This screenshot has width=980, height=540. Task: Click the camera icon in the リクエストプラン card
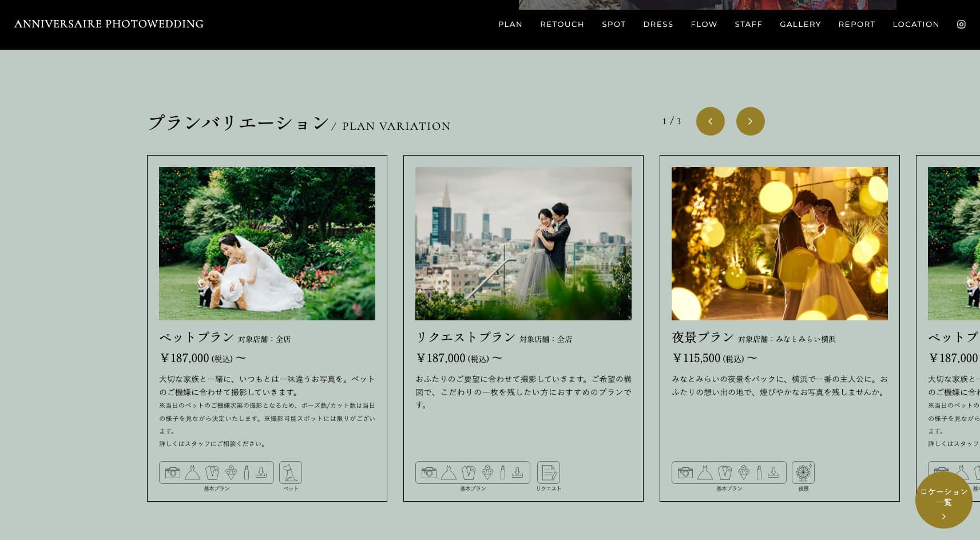point(428,472)
